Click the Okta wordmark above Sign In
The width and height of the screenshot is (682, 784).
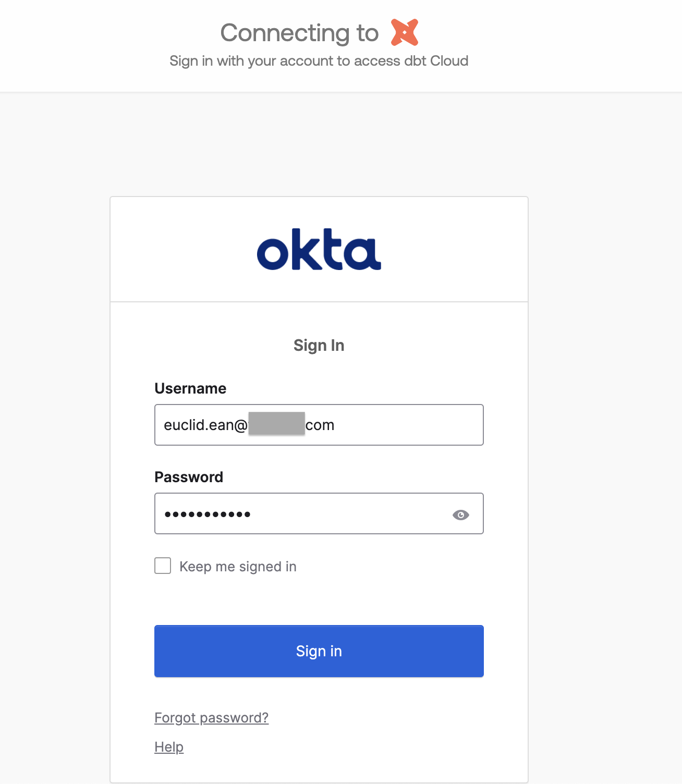[x=319, y=250]
